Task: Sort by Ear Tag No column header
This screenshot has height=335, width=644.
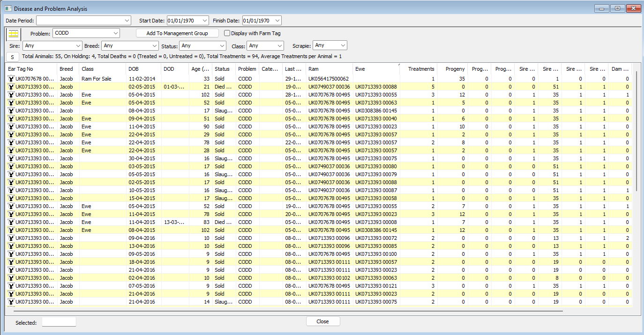Action: pyautogui.click(x=32, y=69)
